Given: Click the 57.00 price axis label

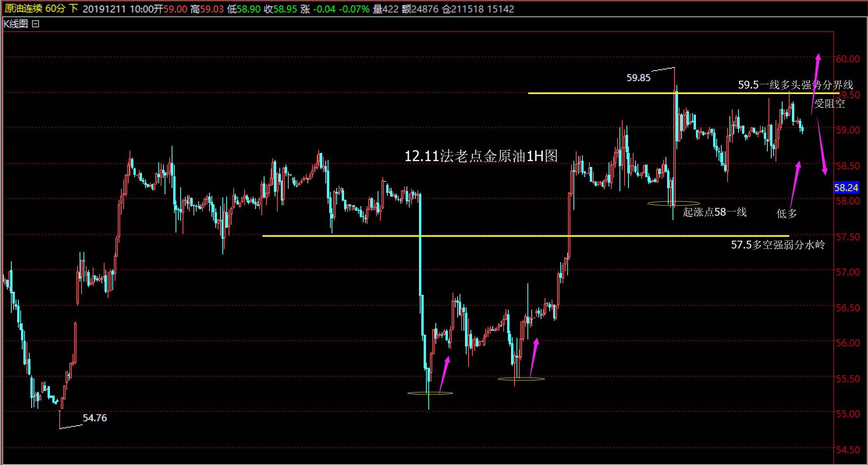Looking at the screenshot, I should point(848,272).
